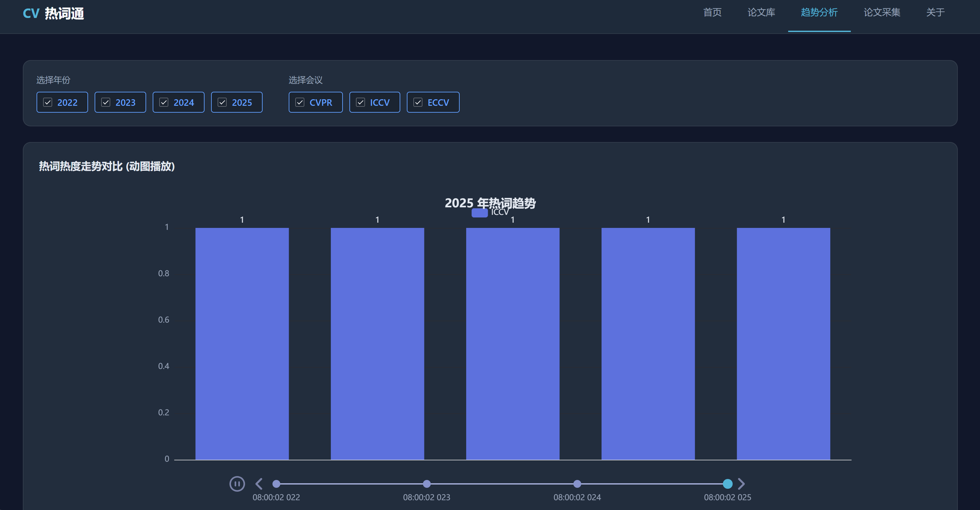Click the 2025 年热词趋势 chart title
Viewport: 980px width, 510px height.
[490, 203]
